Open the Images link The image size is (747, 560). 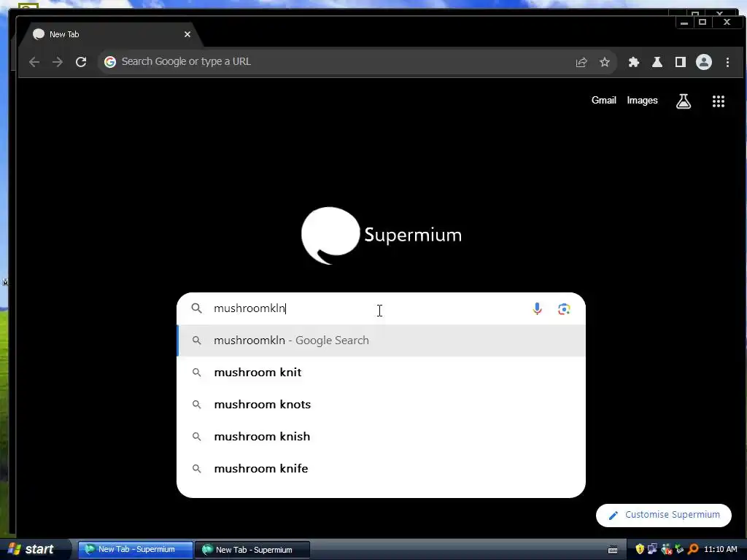tap(642, 101)
